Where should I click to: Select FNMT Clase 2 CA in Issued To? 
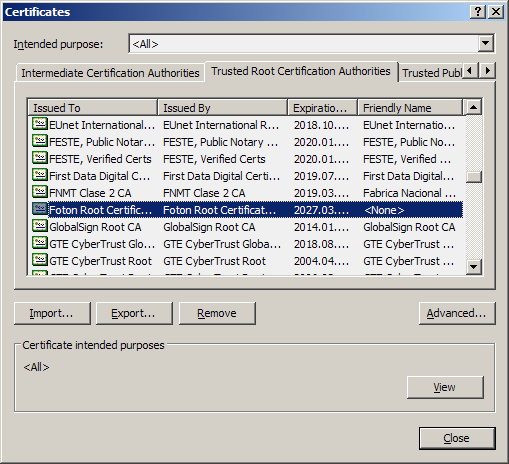point(90,193)
